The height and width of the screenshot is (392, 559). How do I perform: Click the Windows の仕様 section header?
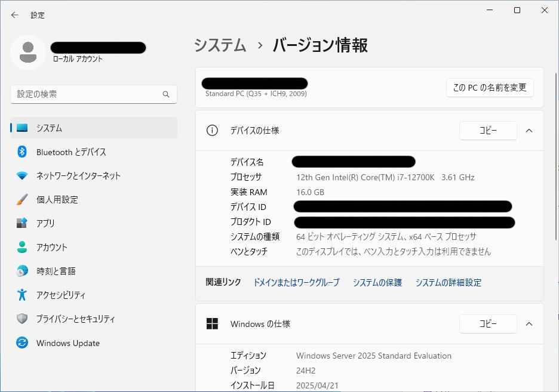pos(370,324)
